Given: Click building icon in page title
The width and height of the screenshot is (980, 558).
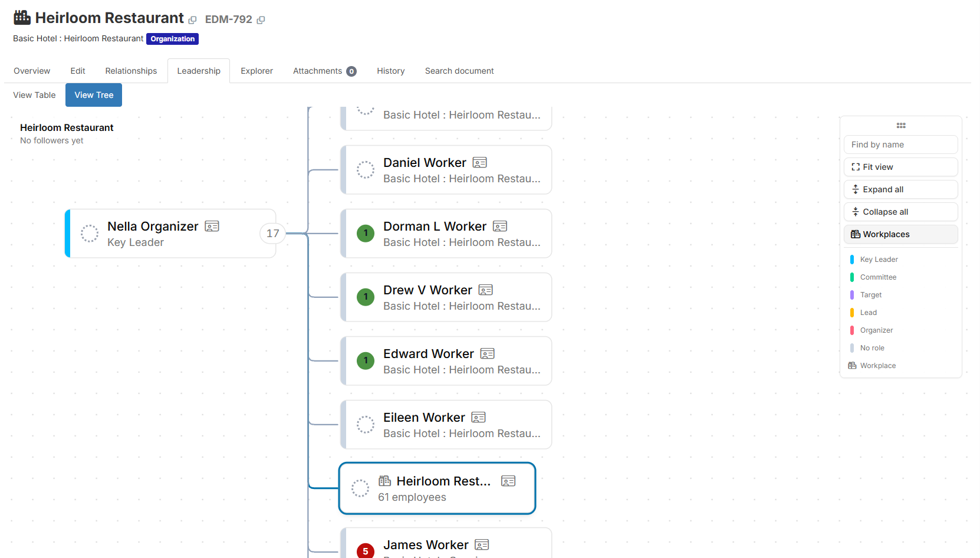Looking at the screenshot, I should pyautogui.click(x=22, y=18).
